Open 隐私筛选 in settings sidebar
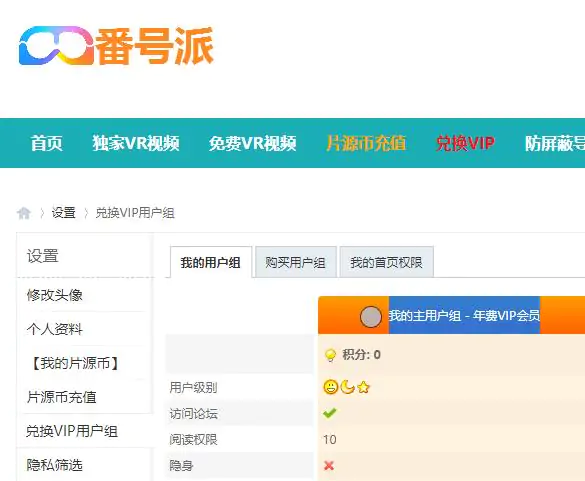Screen dimensions: 585x481 (54, 465)
